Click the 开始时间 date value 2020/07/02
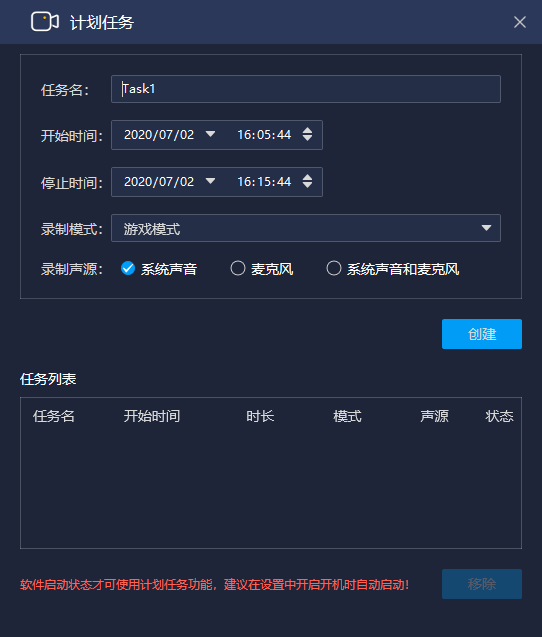 point(159,135)
